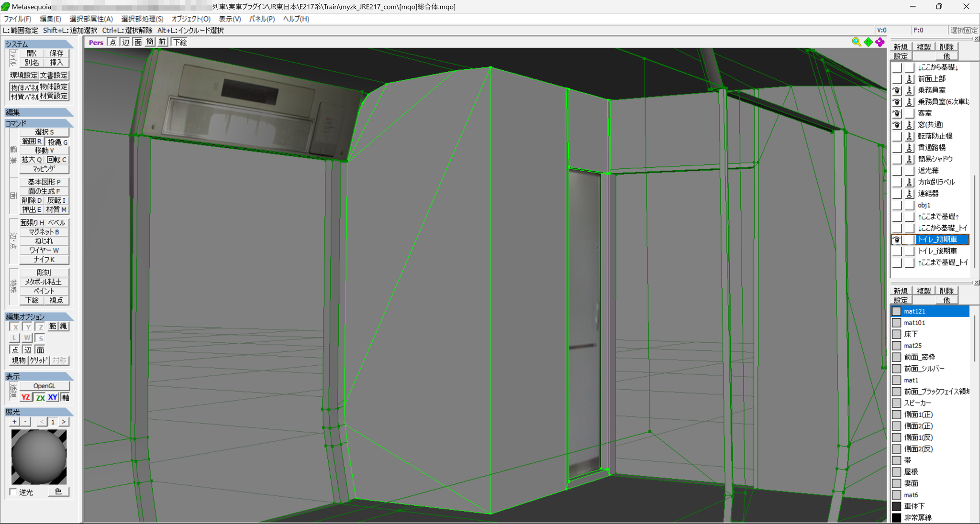
Task: Hide the 客室 object via eye icon
Action: [x=897, y=113]
